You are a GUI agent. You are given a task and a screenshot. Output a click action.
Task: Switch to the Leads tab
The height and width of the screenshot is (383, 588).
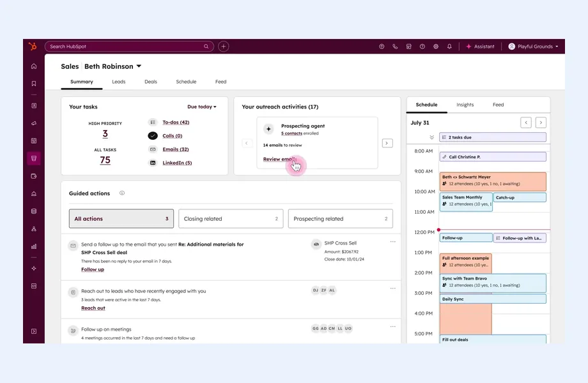click(x=118, y=82)
